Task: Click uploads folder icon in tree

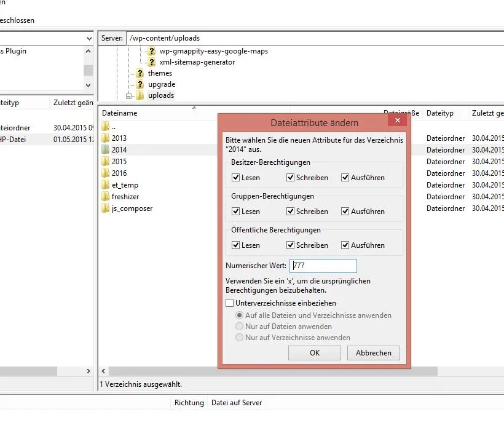Action: pos(140,95)
